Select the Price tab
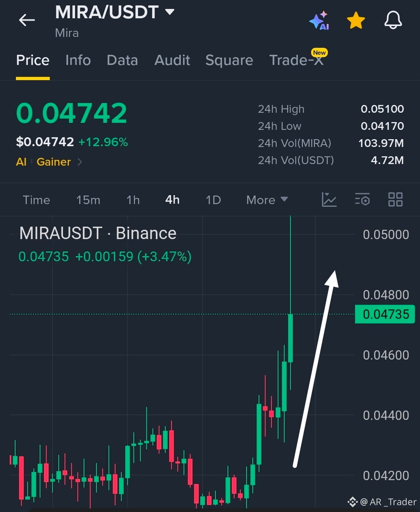This screenshot has height=512, width=420. pyautogui.click(x=33, y=60)
